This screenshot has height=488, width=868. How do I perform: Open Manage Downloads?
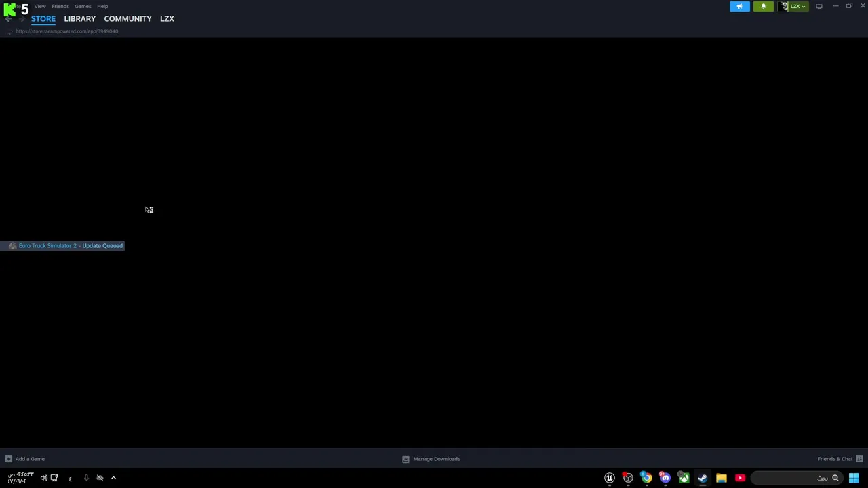click(x=437, y=459)
